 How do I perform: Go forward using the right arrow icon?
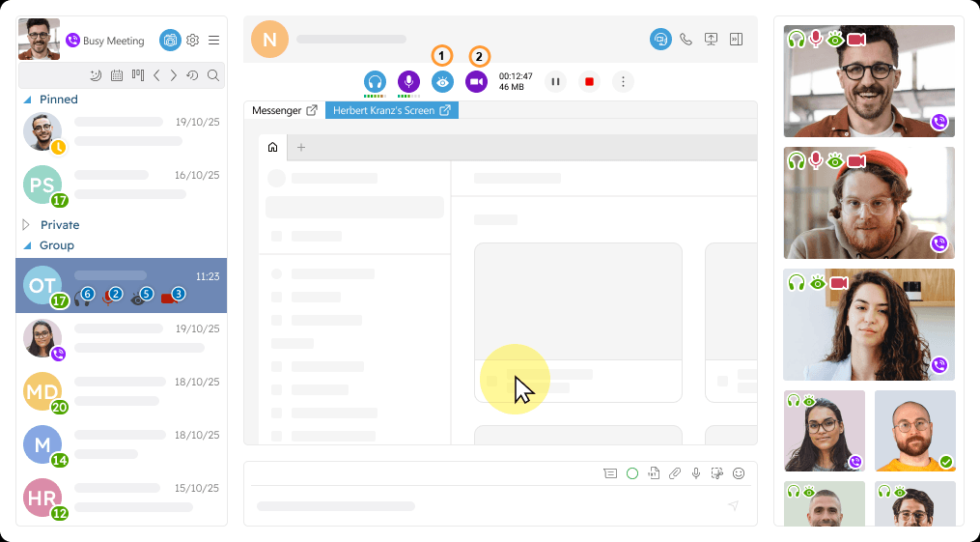point(174,75)
